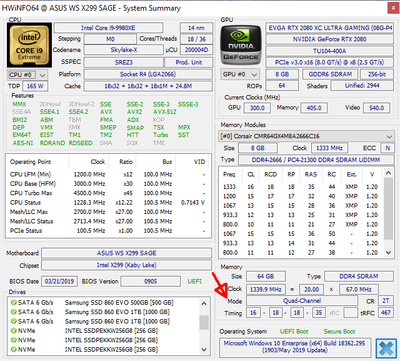Click the Video clock 540.0 value
This screenshot has height=361, width=400.
coord(376,108)
